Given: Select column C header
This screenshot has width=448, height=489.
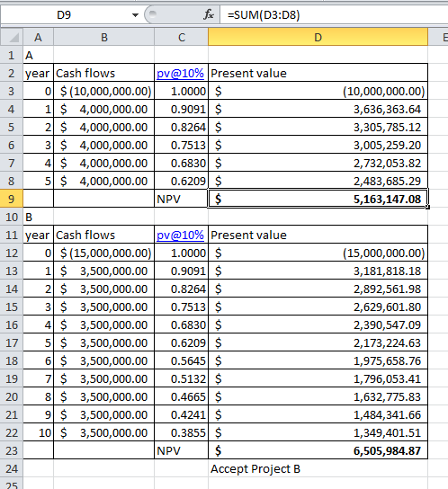Looking at the screenshot, I should tap(182, 38).
